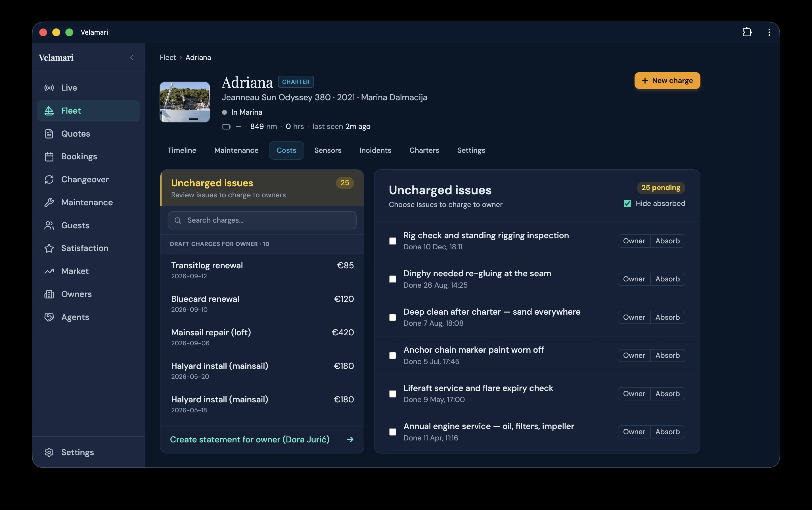Select the Transitlog renewal draft charge
The image size is (812, 510).
(262, 270)
